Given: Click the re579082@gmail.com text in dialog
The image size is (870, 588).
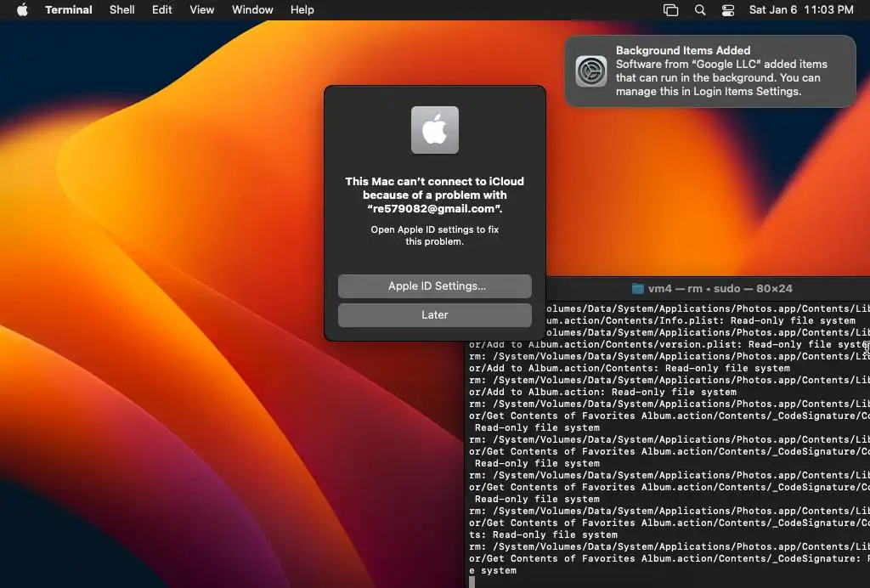Looking at the screenshot, I should 434,208.
